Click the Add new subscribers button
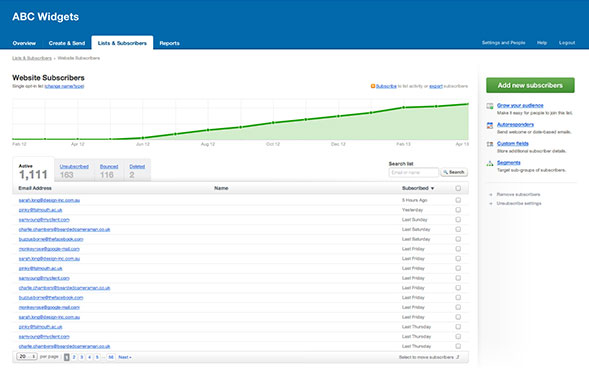Viewport: 589px width, 368px height. coord(530,85)
